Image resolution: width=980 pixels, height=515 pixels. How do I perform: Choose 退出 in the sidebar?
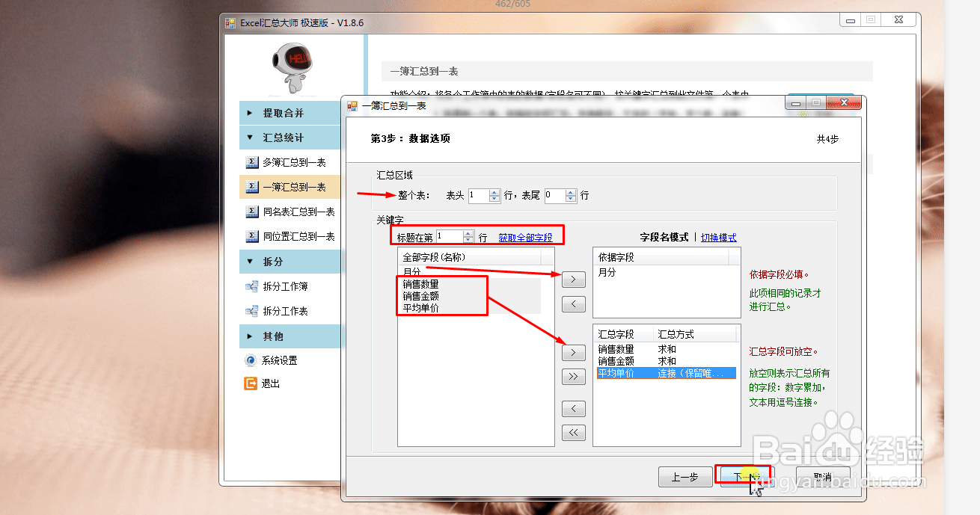click(270, 383)
